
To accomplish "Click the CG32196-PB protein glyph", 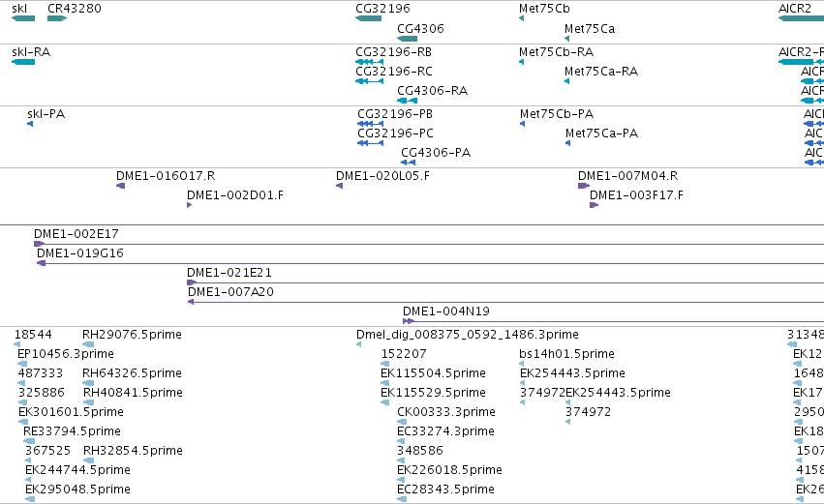I will click(371, 124).
